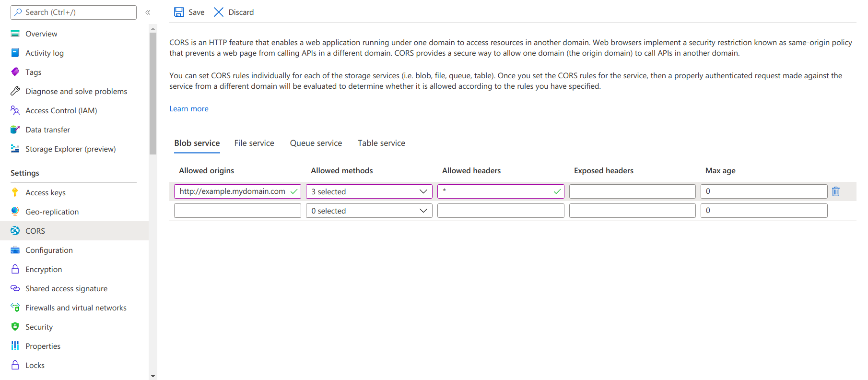
Task: Click the Storage Explorer (preview) icon
Action: pyautogui.click(x=15, y=149)
